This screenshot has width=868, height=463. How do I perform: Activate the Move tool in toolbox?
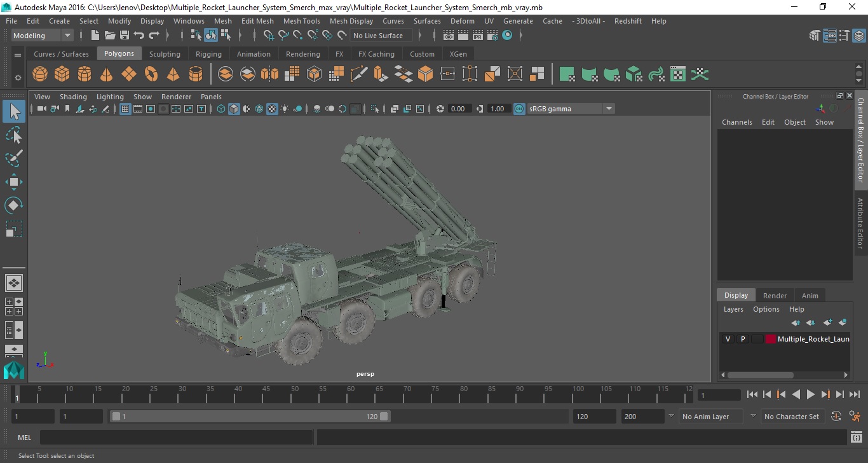(14, 182)
